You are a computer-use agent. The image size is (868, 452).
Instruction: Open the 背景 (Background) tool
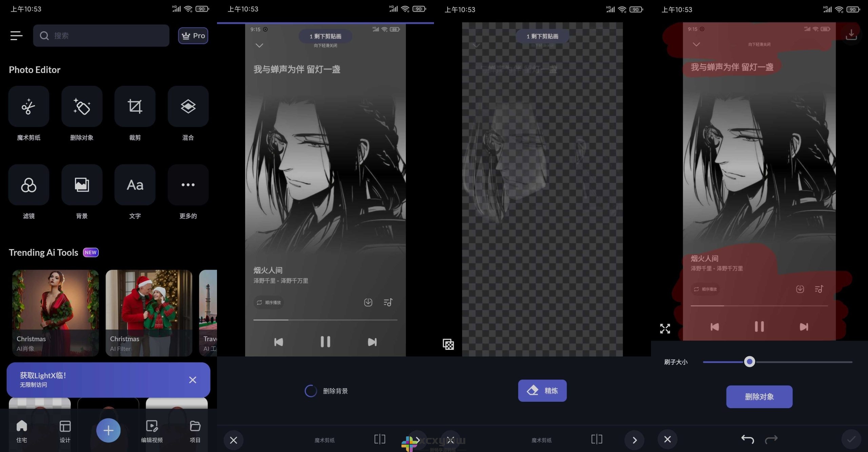81,185
